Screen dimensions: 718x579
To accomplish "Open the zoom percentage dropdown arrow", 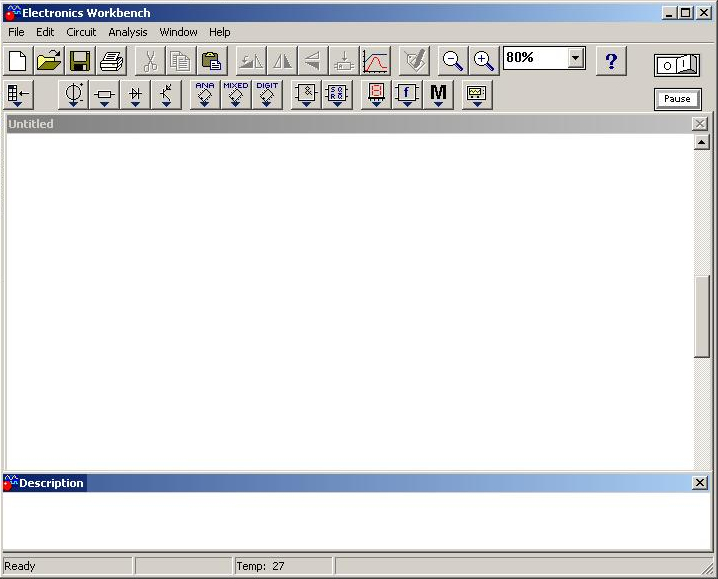I will (576, 58).
